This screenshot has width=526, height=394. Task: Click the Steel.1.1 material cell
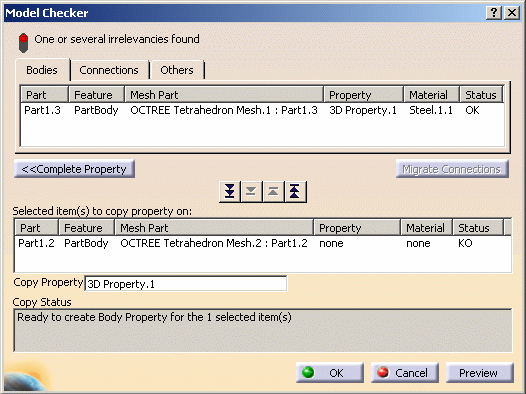click(x=431, y=110)
